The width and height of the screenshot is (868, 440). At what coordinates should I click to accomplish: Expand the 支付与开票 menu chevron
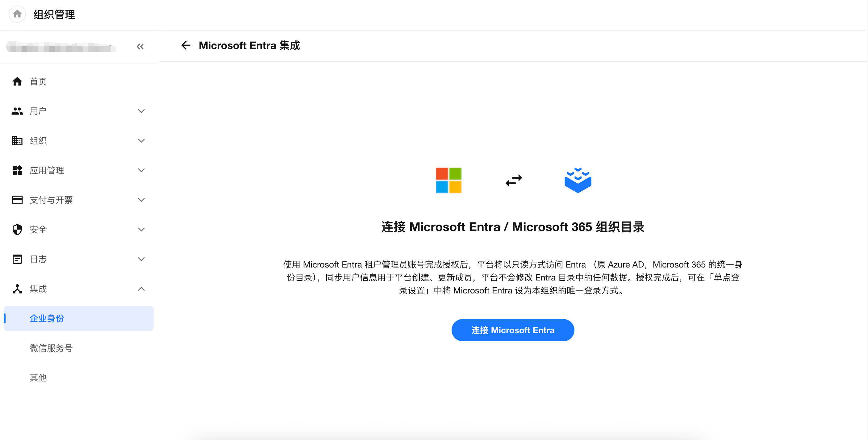pyautogui.click(x=141, y=200)
